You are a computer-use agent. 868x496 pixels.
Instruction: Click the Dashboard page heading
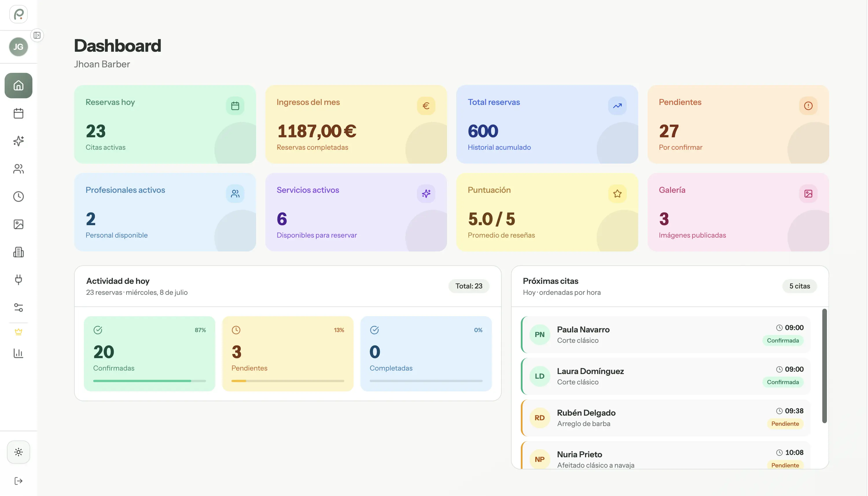[118, 46]
